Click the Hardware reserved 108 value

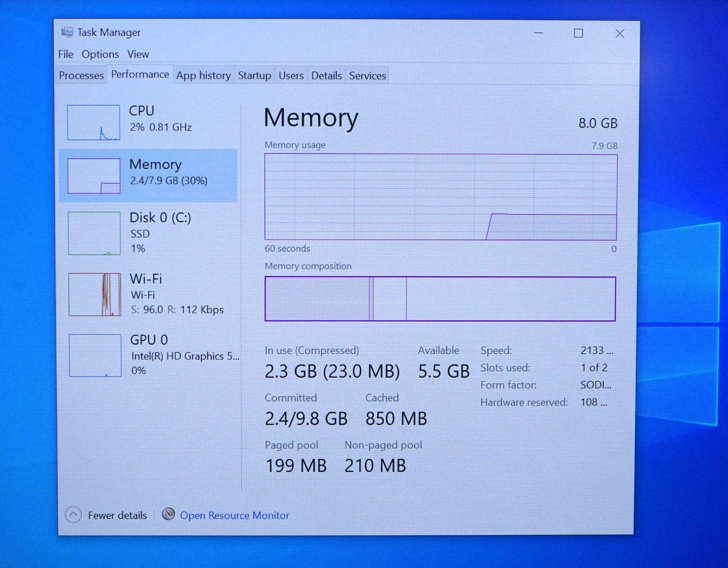593,402
